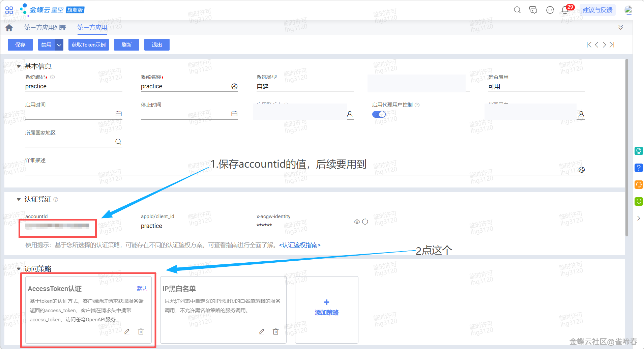Open the blue question help sidebar icon
The image size is (644, 349).
(x=639, y=168)
